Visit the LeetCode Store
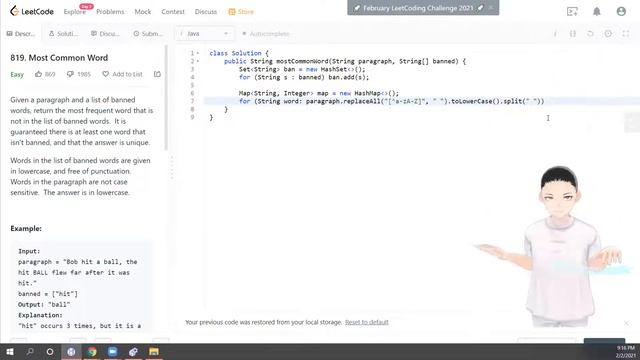The height and width of the screenshot is (360, 640). click(241, 12)
